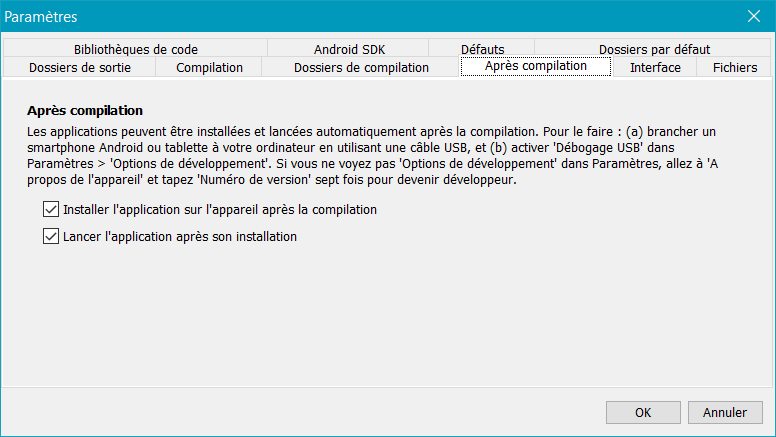Open the Android SDK tab
The height and width of the screenshot is (437, 776).
pos(349,49)
